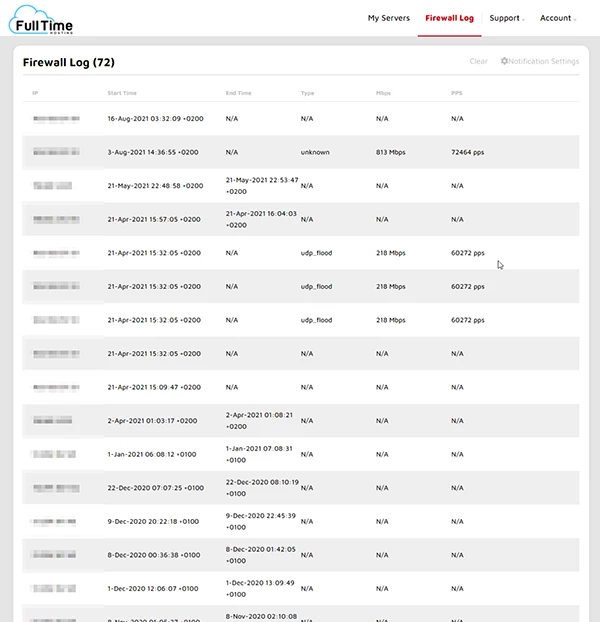The height and width of the screenshot is (622, 600).
Task: Click the End Time column header
Action: point(239,93)
